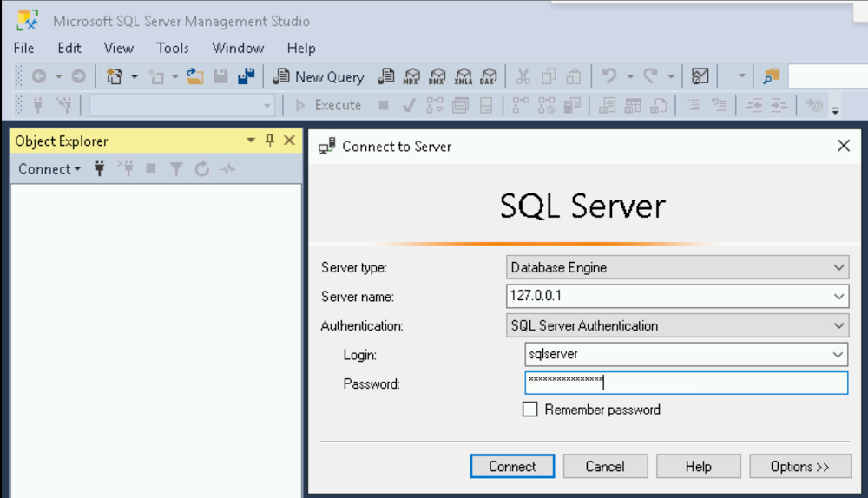Click the Help button in dialog
868x498 pixels.
698,467
